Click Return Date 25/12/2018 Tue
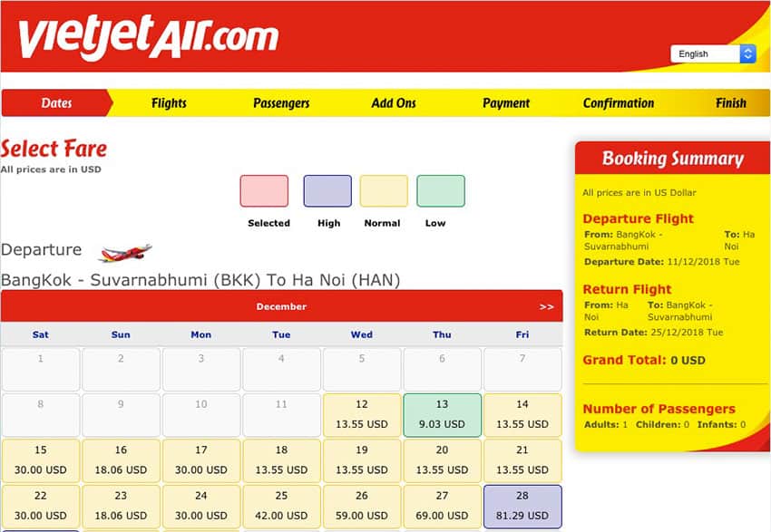This screenshot has width=771, height=532. pyautogui.click(x=653, y=333)
